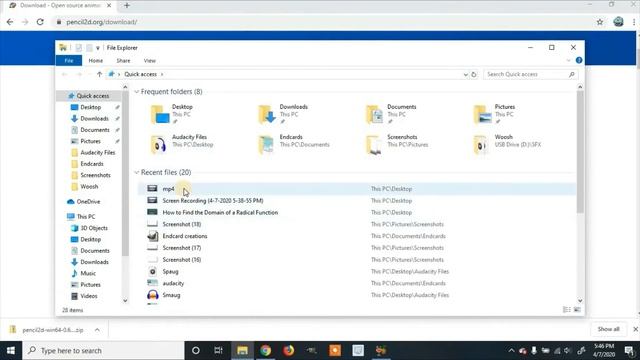Open the Endcards frequent folder icon
This screenshot has width=640, height=360.
click(x=267, y=144)
